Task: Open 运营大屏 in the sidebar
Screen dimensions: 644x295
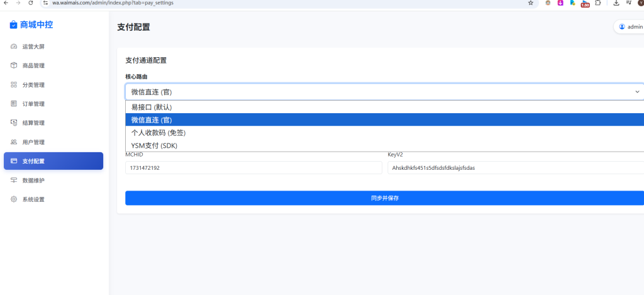Action: 33,47
